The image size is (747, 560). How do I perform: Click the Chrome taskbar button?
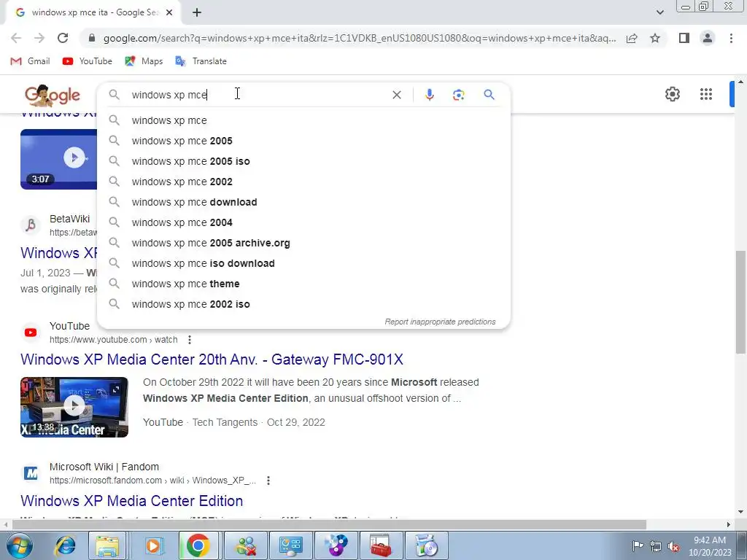(198, 545)
